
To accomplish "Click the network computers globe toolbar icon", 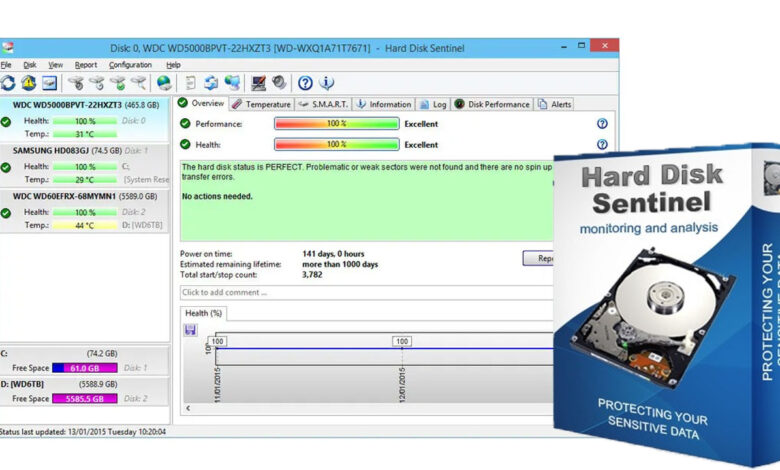I will pyautogui.click(x=232, y=83).
